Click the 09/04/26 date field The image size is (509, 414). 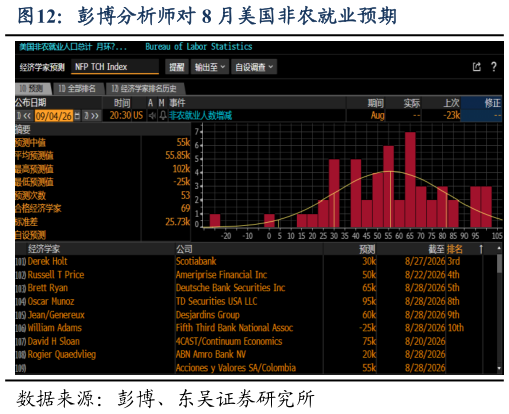pyautogui.click(x=53, y=116)
